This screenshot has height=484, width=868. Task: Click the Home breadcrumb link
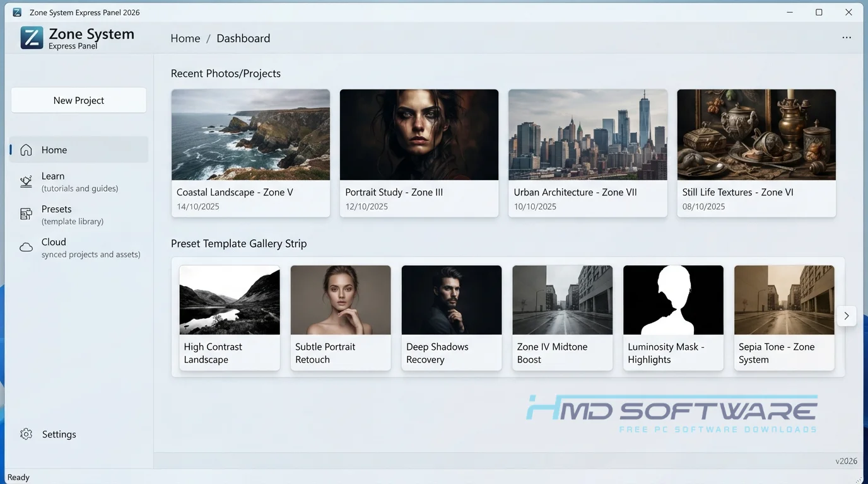point(185,38)
